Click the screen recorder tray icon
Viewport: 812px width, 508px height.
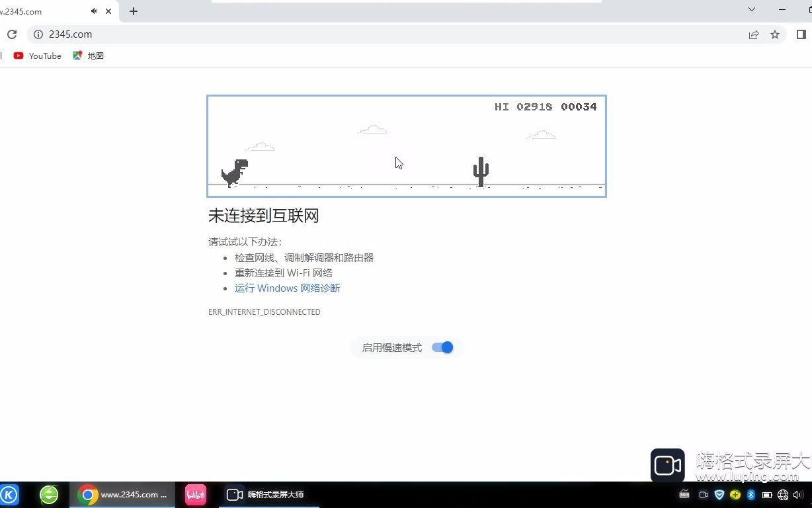704,495
